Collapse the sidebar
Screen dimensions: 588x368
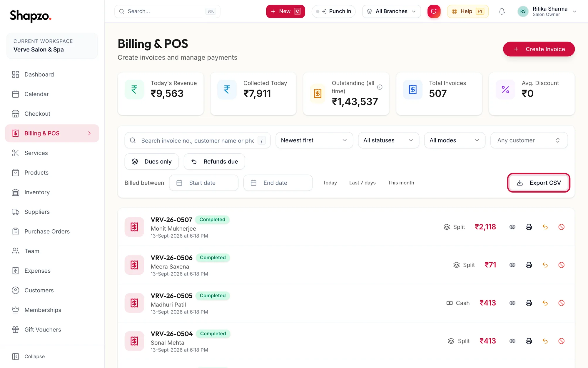click(29, 357)
